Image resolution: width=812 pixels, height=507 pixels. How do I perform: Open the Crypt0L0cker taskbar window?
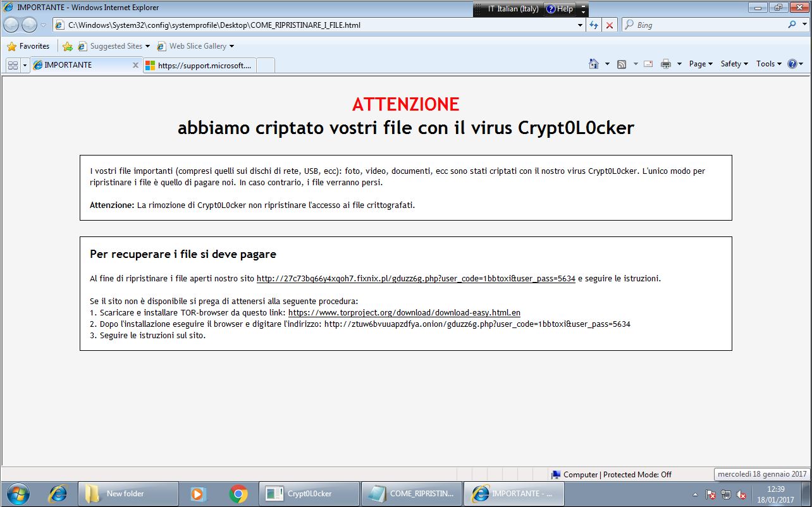309,494
